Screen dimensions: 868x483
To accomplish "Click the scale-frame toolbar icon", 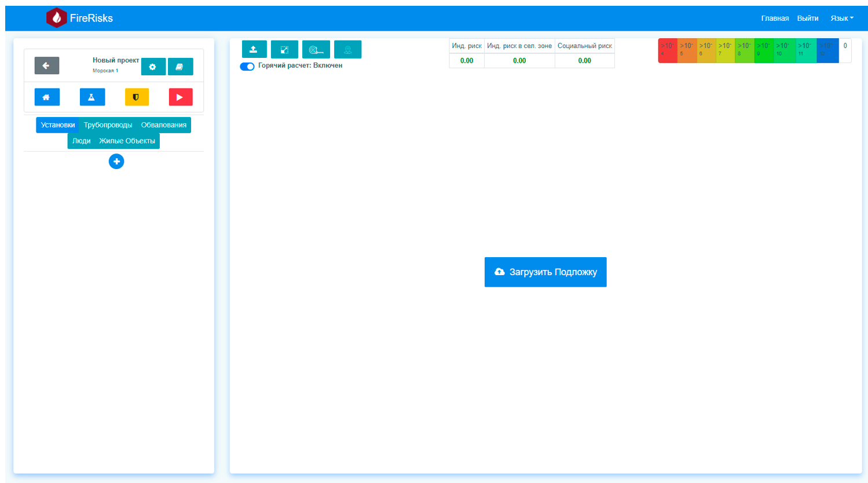I will pos(284,49).
